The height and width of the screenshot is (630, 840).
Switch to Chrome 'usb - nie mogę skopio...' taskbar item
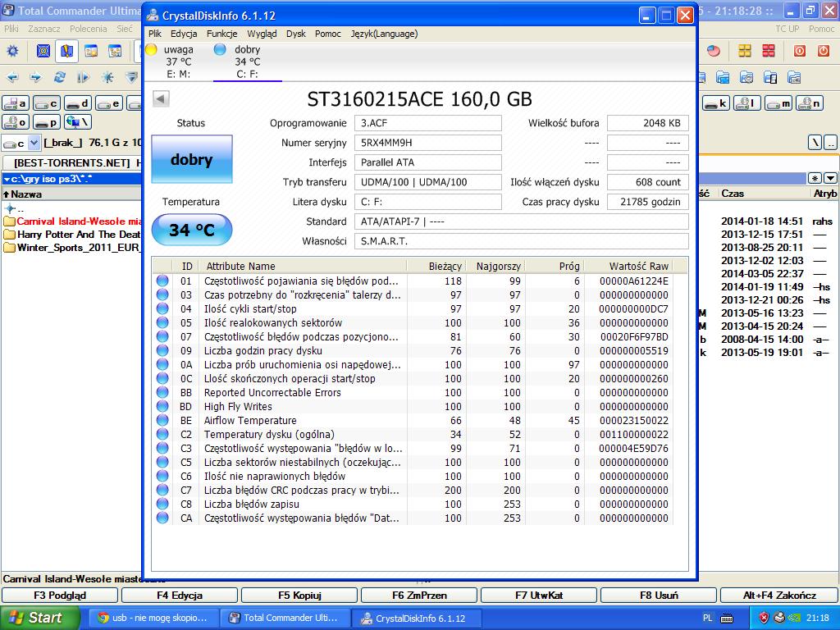[153, 618]
